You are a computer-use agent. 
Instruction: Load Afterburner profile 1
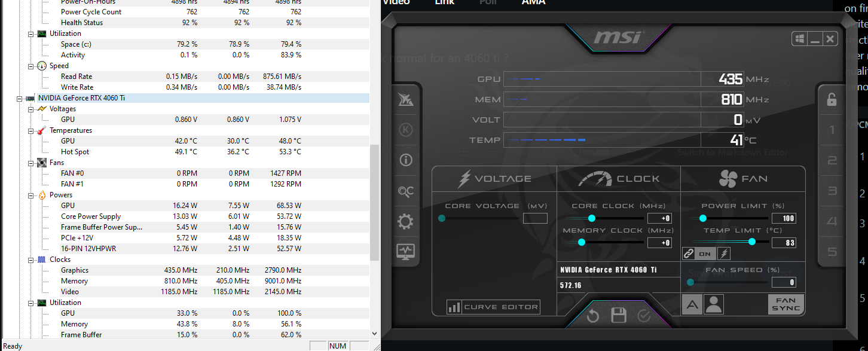(x=832, y=130)
